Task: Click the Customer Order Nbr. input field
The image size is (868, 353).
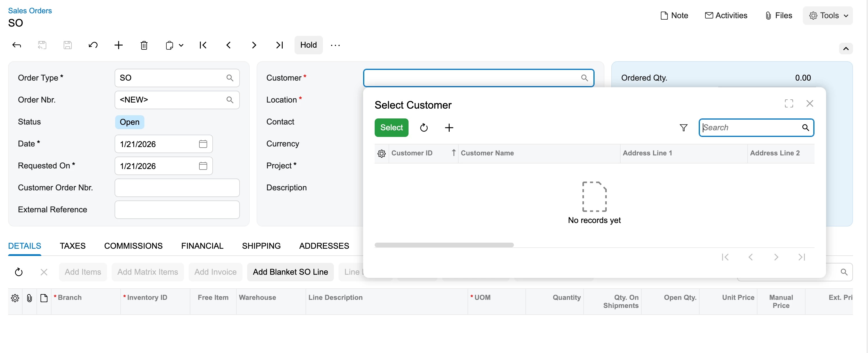Action: pos(177,188)
